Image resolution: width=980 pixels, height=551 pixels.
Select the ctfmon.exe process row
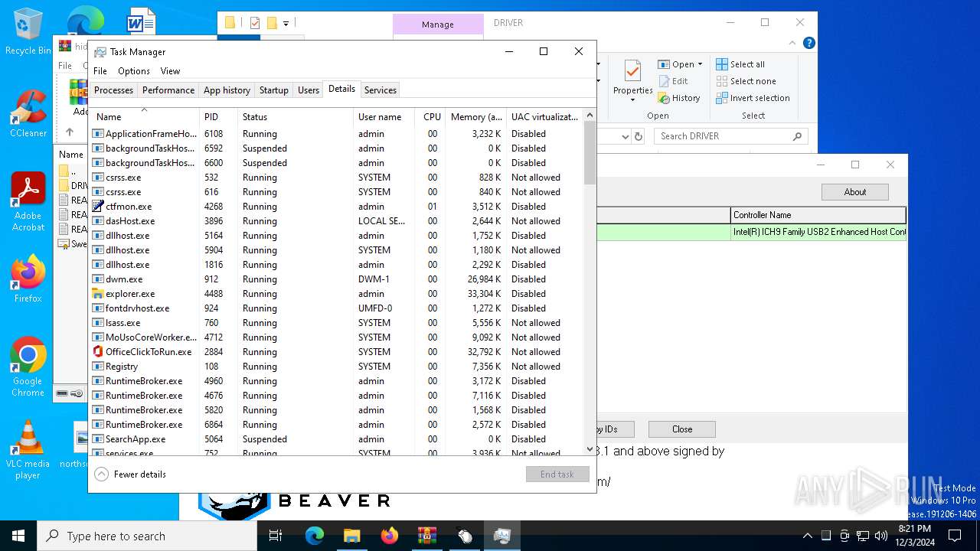click(x=337, y=207)
